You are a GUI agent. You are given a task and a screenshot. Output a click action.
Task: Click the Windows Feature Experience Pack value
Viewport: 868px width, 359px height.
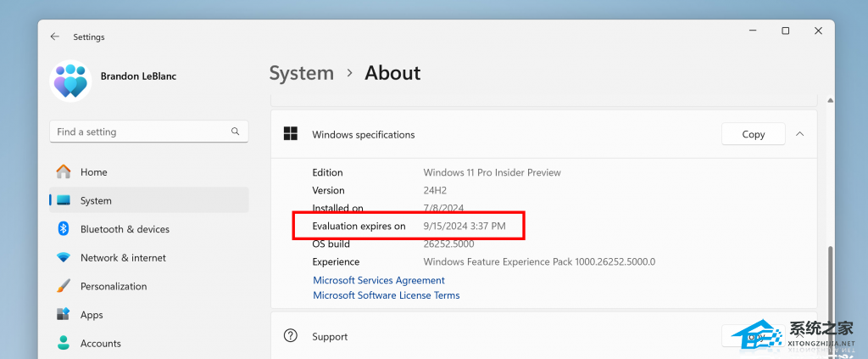click(539, 261)
